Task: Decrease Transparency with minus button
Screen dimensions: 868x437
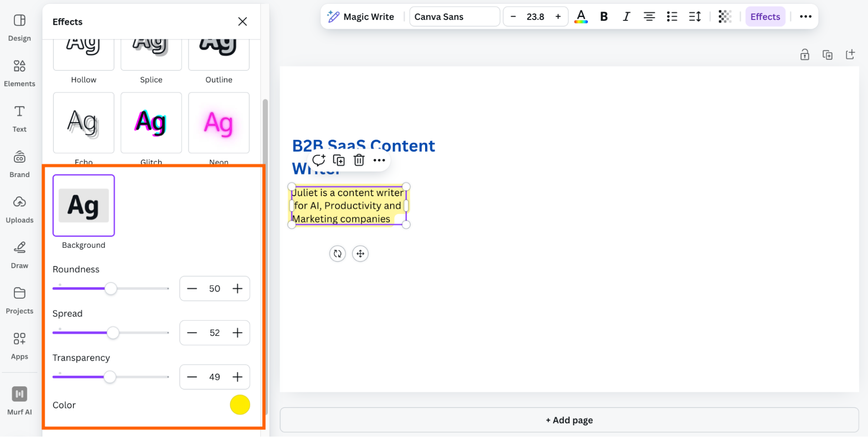Action: coord(192,377)
